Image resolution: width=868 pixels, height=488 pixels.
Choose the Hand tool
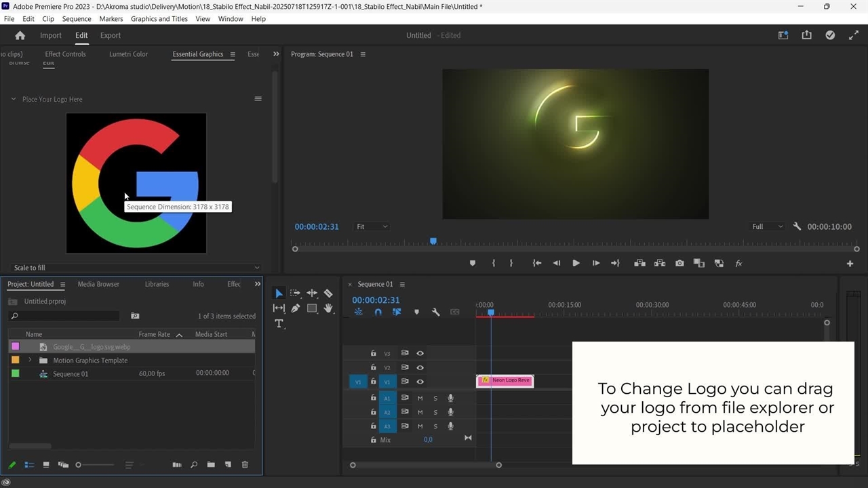[328, 308]
